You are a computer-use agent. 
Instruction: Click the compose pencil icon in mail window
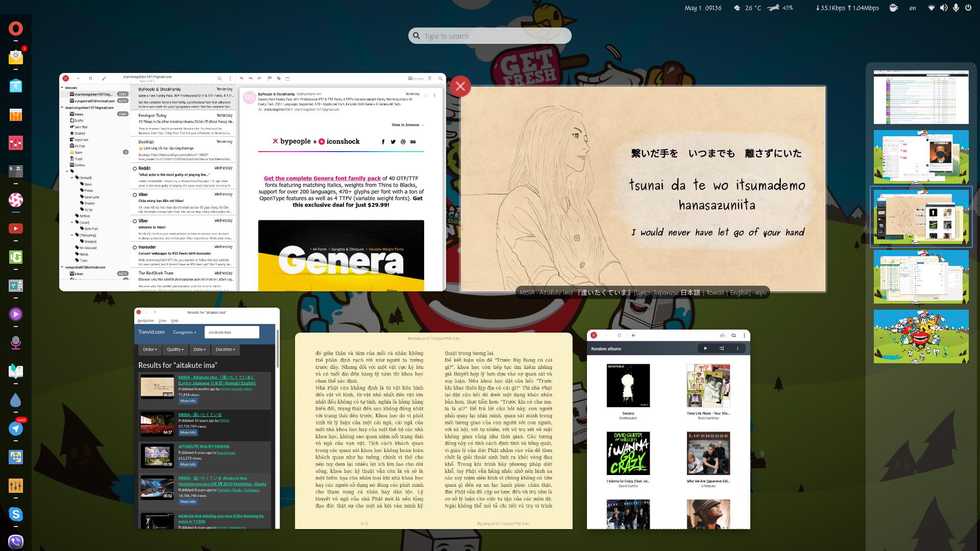(x=104, y=79)
